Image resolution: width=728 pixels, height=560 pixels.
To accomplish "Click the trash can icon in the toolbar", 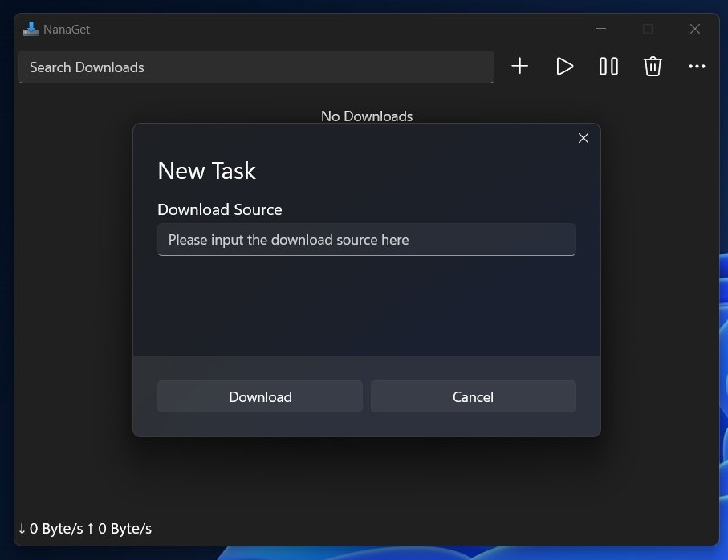I will tap(653, 67).
